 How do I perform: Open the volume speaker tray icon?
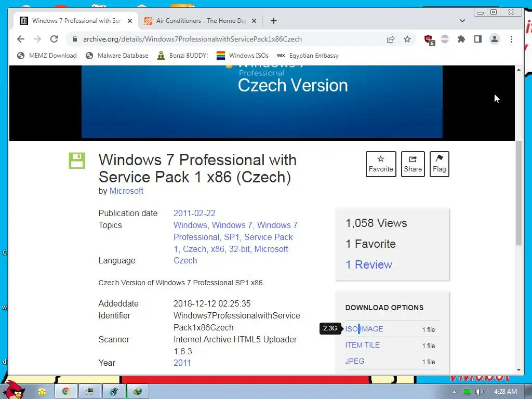point(480,392)
